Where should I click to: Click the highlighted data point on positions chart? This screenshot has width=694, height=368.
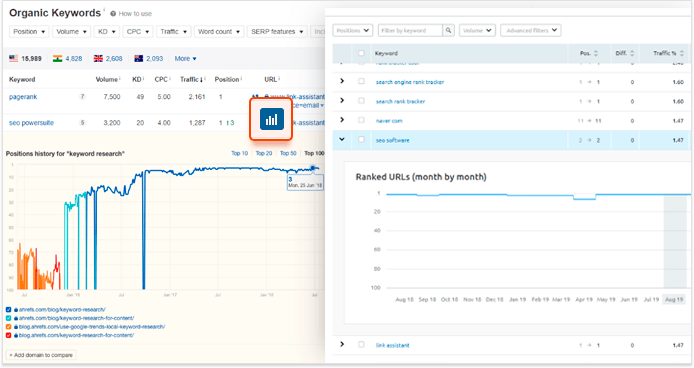pyautogui.click(x=312, y=168)
